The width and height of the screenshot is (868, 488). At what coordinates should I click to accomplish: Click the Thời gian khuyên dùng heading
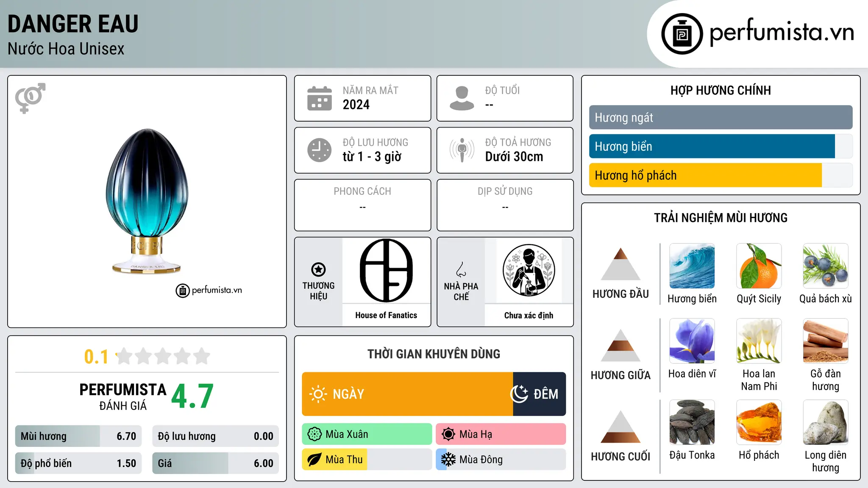coord(434,354)
